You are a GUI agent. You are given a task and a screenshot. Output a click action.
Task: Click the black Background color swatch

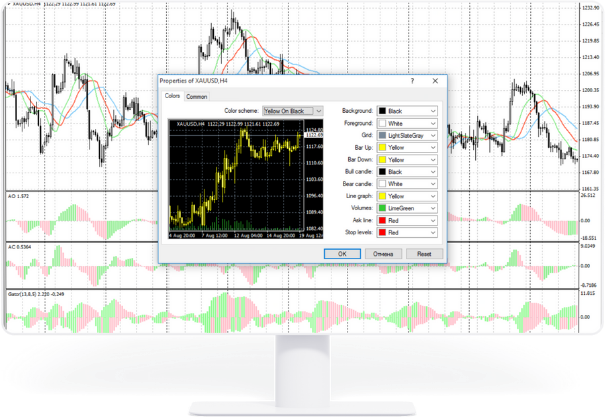click(382, 111)
